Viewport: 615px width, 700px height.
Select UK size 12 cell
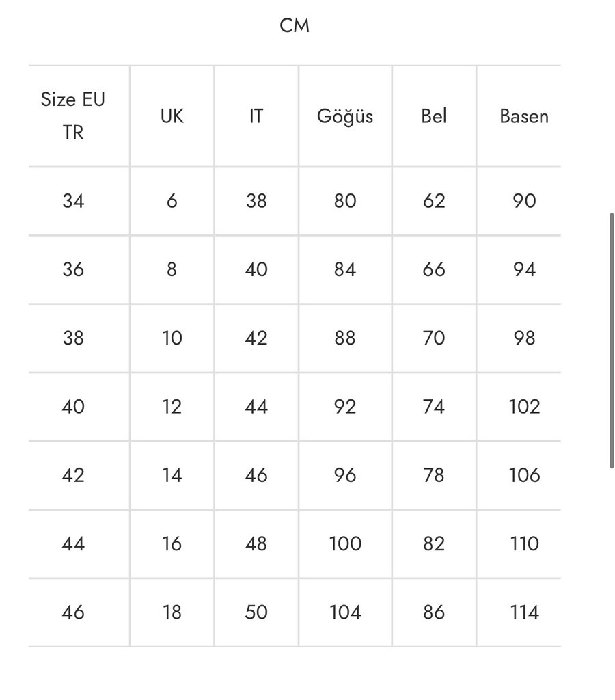coord(172,407)
